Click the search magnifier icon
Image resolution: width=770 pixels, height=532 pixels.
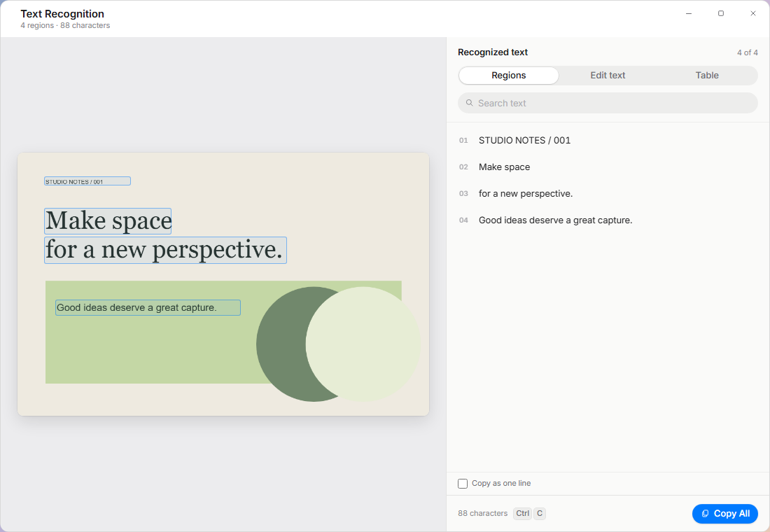point(469,103)
